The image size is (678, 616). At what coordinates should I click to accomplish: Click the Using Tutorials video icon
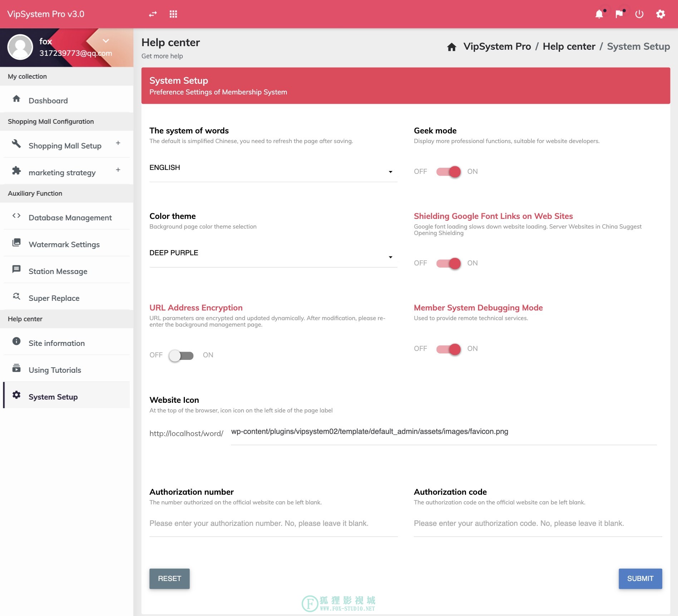(x=16, y=368)
